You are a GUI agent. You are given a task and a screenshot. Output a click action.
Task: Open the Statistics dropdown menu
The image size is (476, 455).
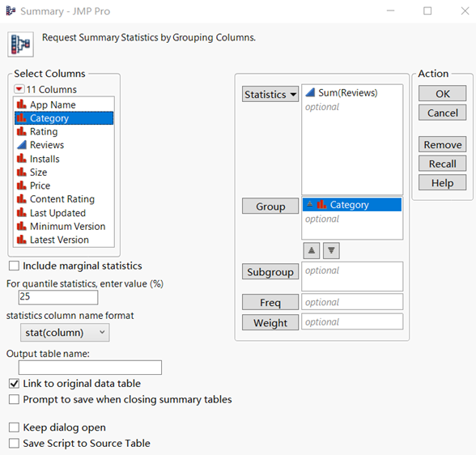[x=270, y=94]
